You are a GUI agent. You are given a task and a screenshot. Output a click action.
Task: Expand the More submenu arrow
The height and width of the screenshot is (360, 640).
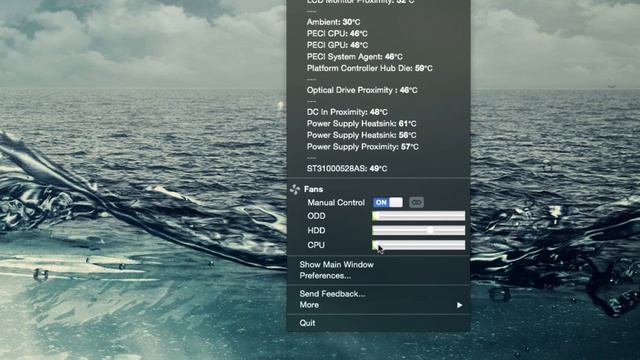[460, 305]
